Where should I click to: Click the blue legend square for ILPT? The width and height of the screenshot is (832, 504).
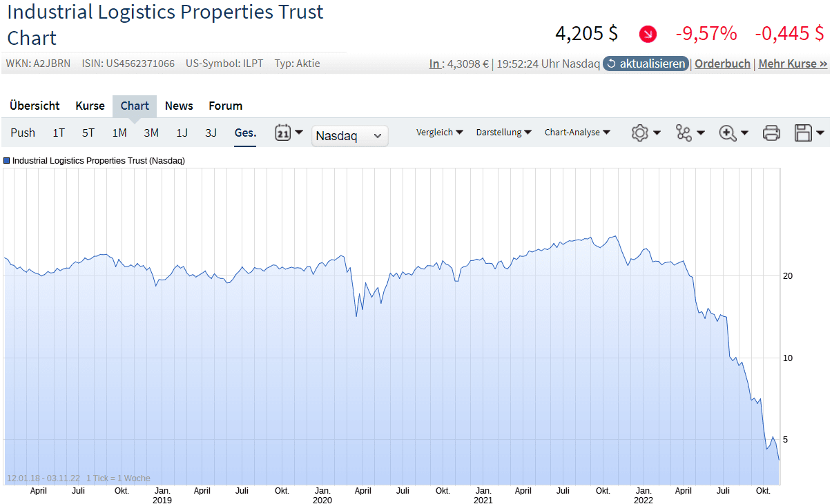pyautogui.click(x=7, y=160)
